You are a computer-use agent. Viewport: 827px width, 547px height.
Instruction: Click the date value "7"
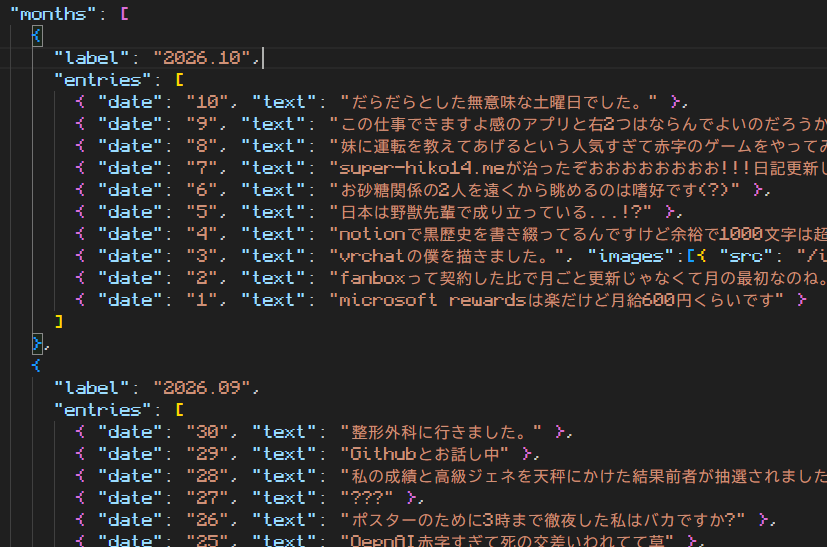[202, 168]
